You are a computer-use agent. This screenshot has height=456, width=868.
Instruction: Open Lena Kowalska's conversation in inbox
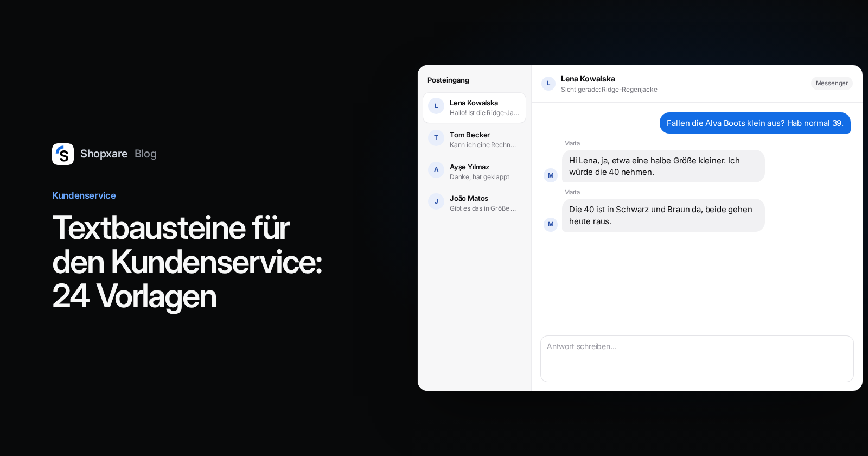[x=474, y=107]
